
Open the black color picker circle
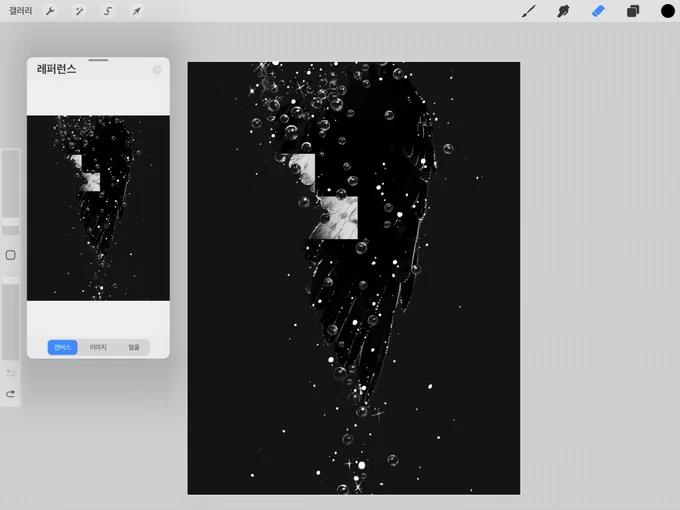click(x=667, y=11)
